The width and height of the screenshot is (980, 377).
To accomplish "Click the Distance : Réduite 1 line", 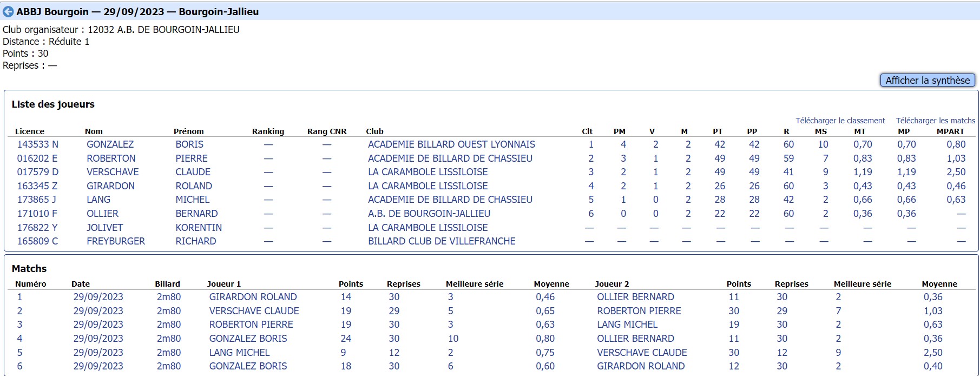I will pyautogui.click(x=46, y=42).
